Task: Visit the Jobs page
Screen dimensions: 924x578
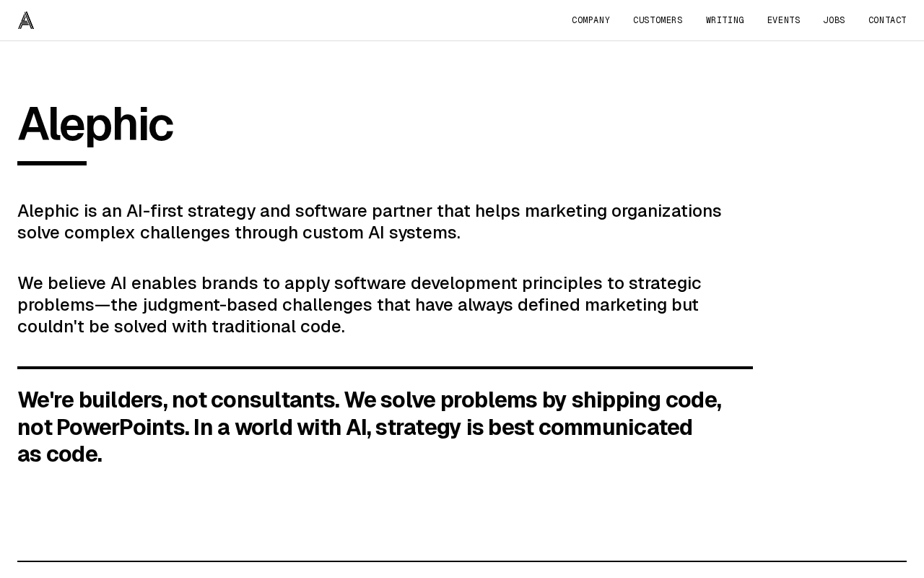Action: point(834,20)
